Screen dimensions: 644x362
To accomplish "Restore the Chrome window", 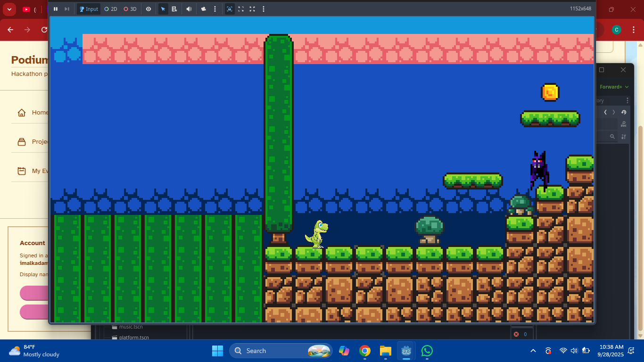I will coord(611,9).
